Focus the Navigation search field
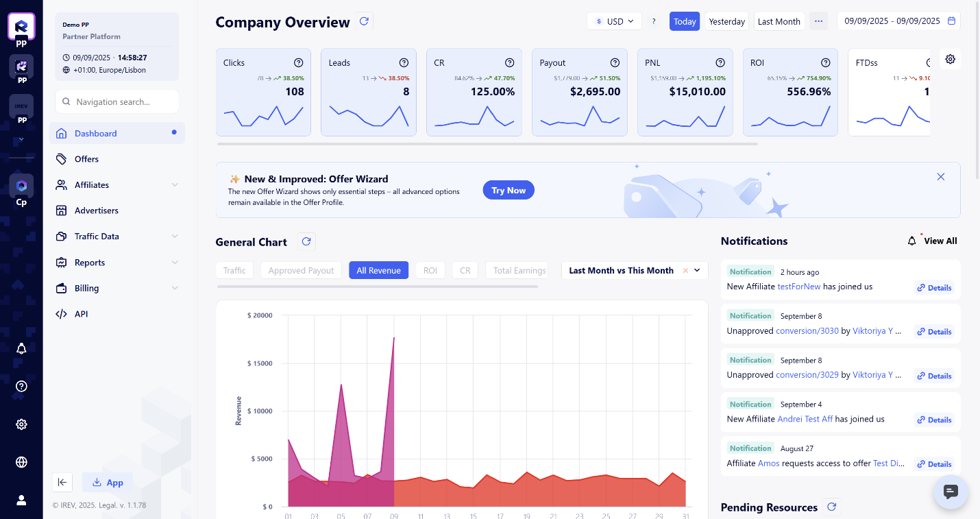This screenshot has width=980, height=519. point(117,101)
